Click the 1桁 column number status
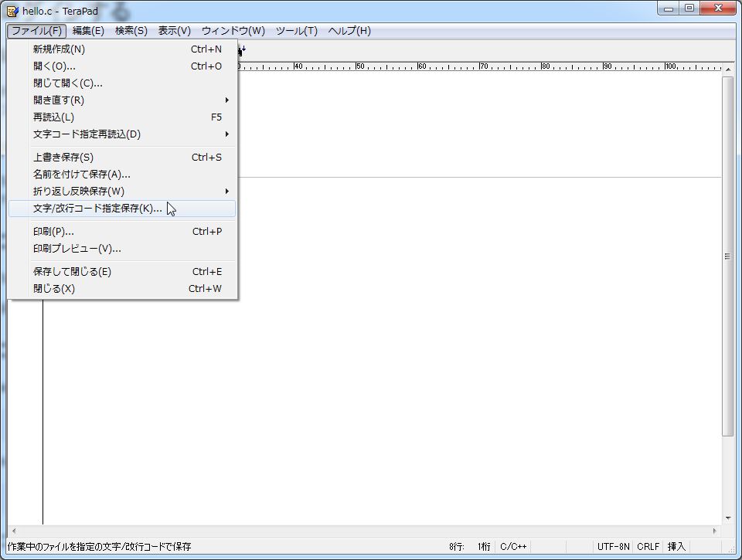Viewport: 742px width, 560px height. (x=484, y=547)
